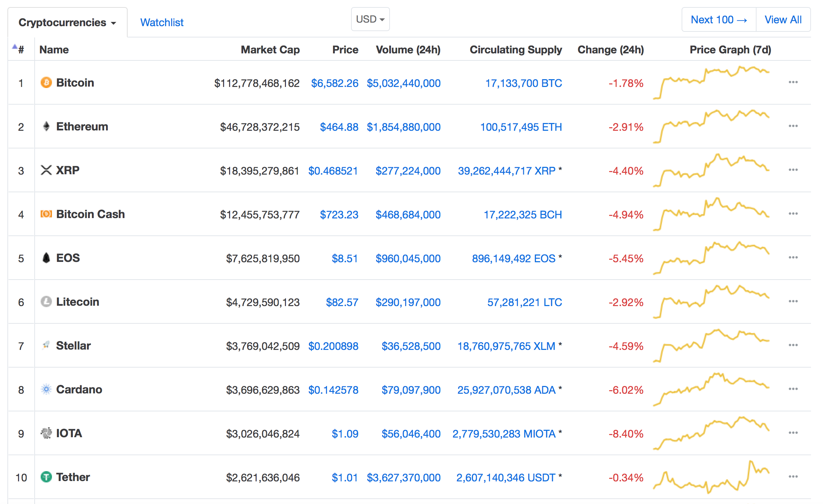Sort by the Name column header
Viewport: 823px width, 504px height.
[54, 50]
